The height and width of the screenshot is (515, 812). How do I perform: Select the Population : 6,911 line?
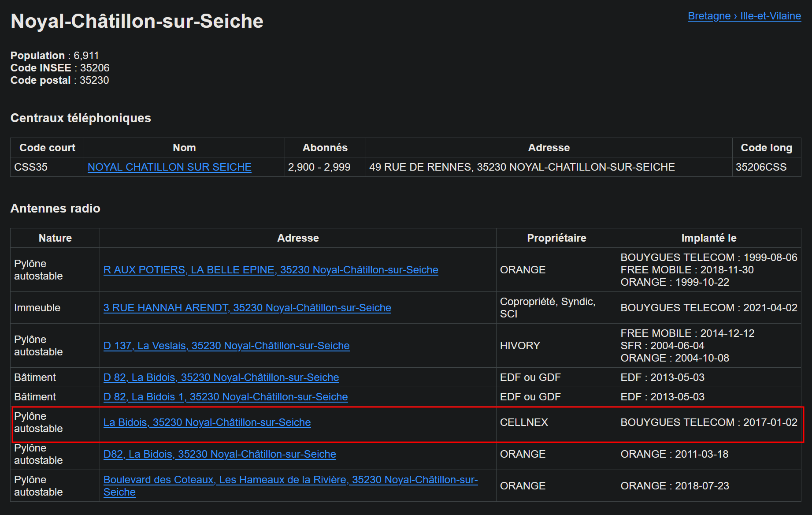[55, 56]
